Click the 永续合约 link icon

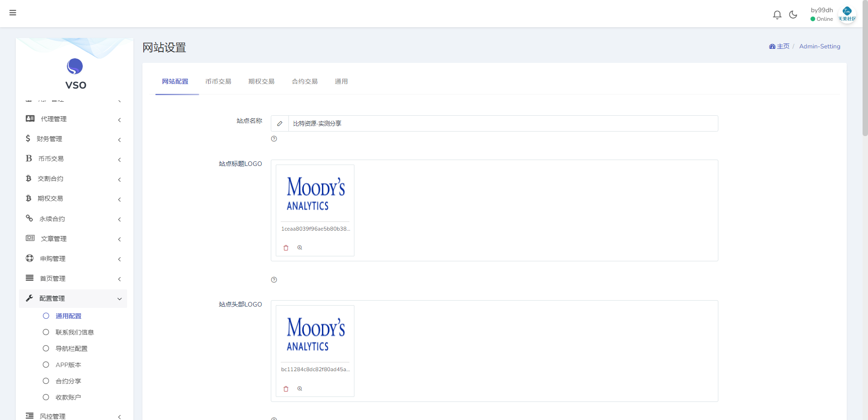[29, 218]
